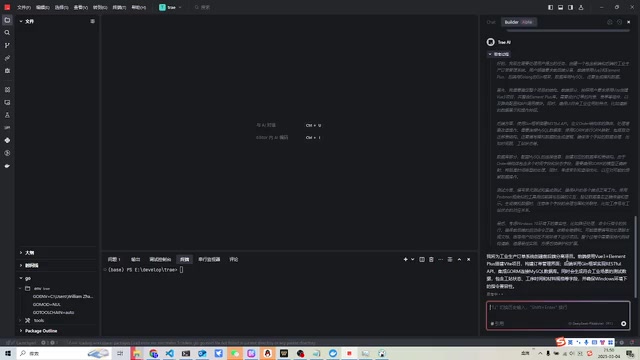Select the 终端 tab in the bottom panel

click(184, 259)
